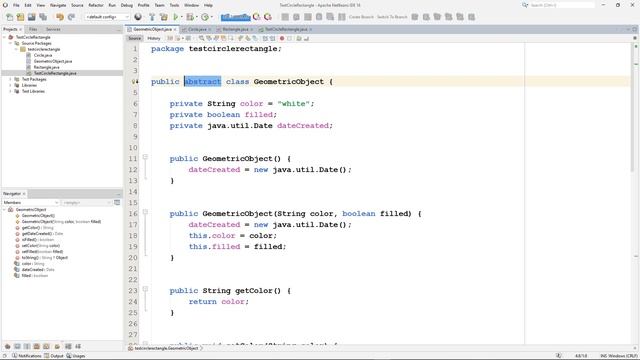This screenshot has height=360, width=640.
Task: Open the Refactor menu
Action: tap(96, 5)
